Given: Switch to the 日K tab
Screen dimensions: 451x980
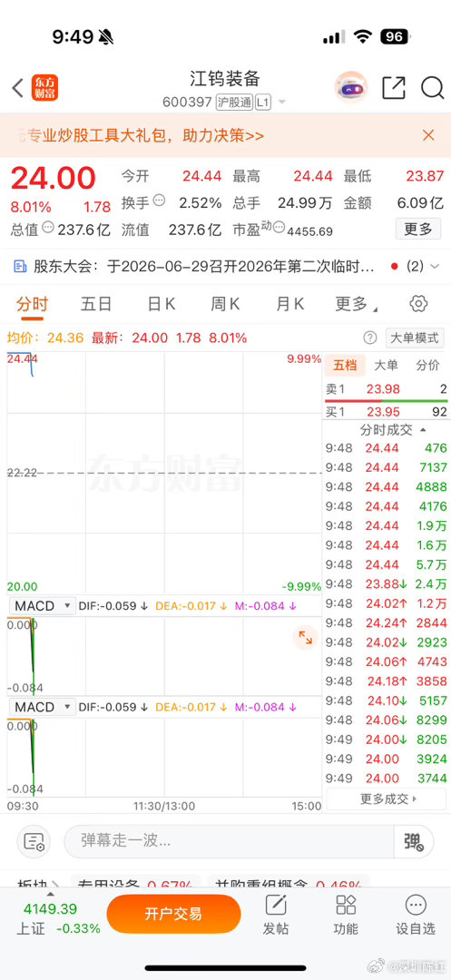Looking at the screenshot, I should coord(162,304).
